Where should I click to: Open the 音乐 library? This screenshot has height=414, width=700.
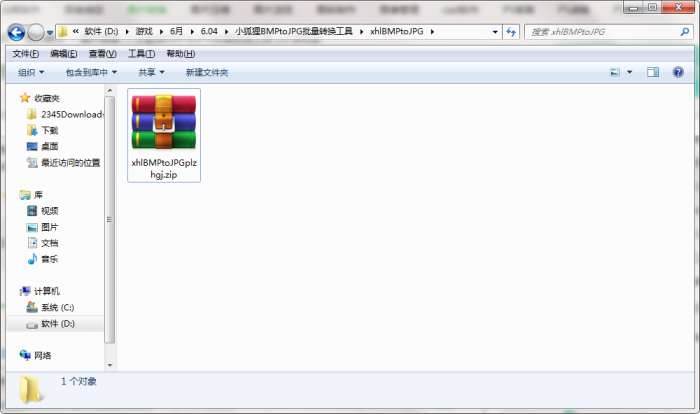tap(50, 259)
